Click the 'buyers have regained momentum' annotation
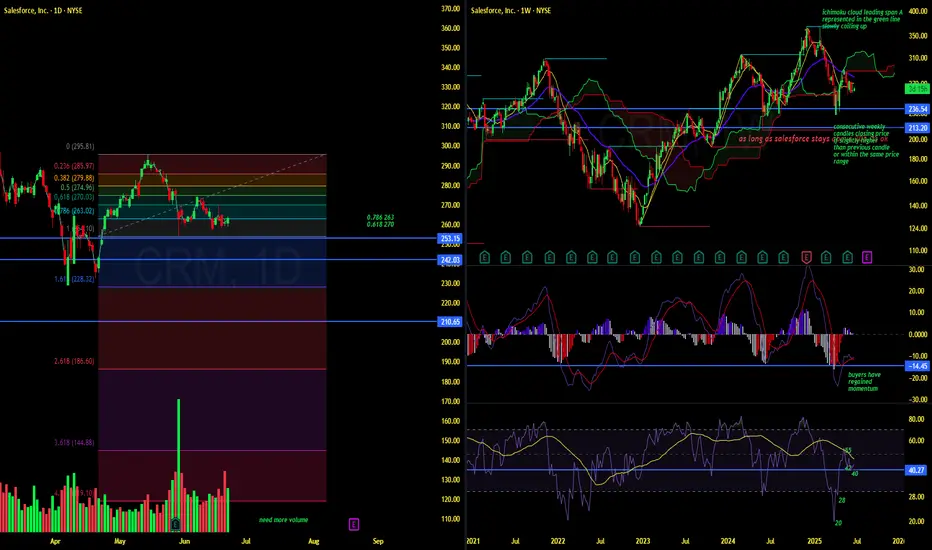Viewport: 932px width, 550px height. pos(864,382)
